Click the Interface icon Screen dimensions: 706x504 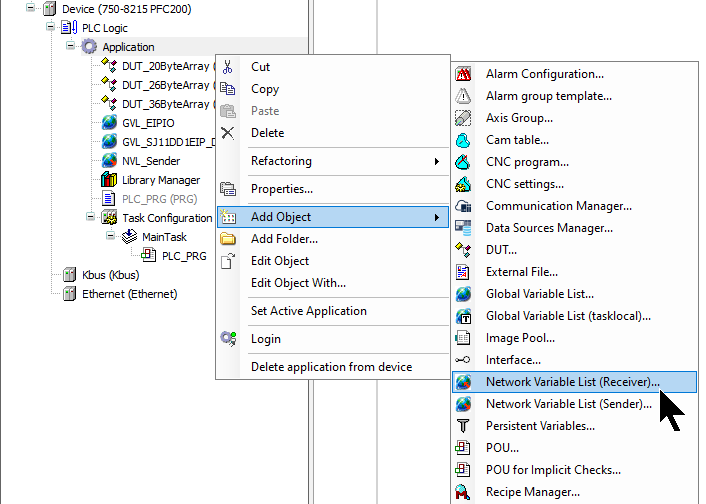pyautogui.click(x=463, y=360)
